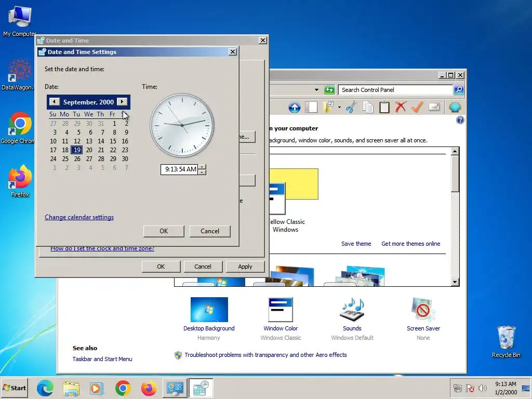This screenshot has width=532, height=399.
Task: Select the Yellow Classic Windows theme thumbnail
Action: pyautogui.click(x=294, y=192)
